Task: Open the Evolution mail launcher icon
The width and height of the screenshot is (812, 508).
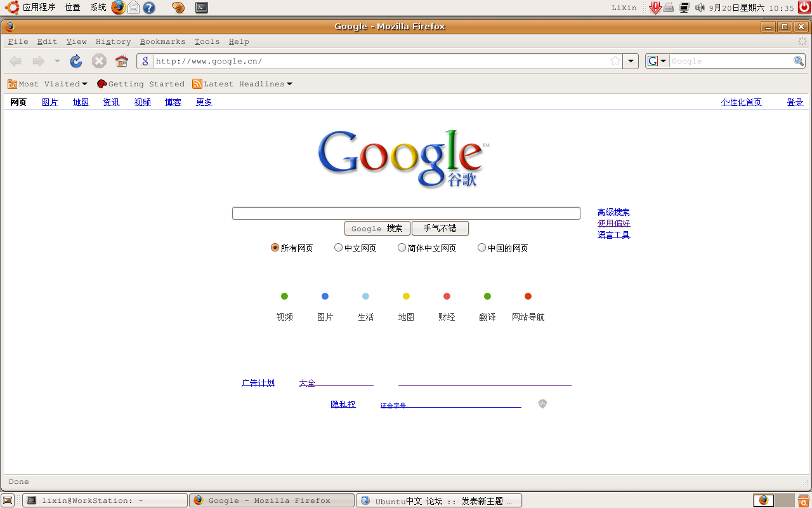Action: [133, 8]
